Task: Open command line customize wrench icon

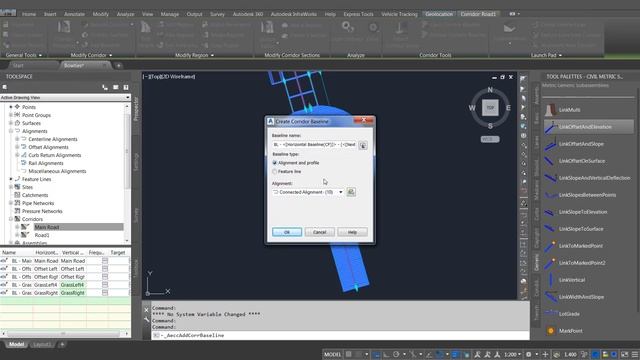Action: [147, 320]
